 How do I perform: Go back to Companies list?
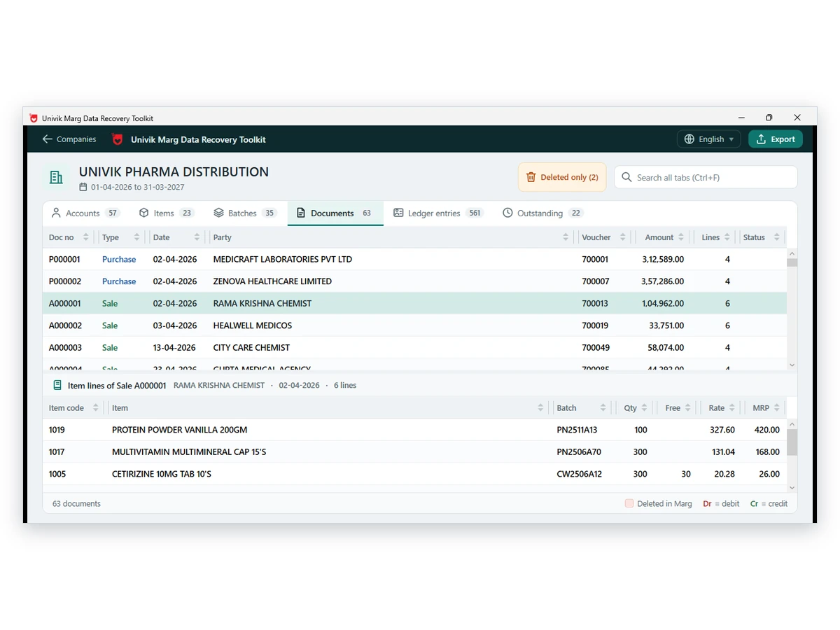point(69,139)
